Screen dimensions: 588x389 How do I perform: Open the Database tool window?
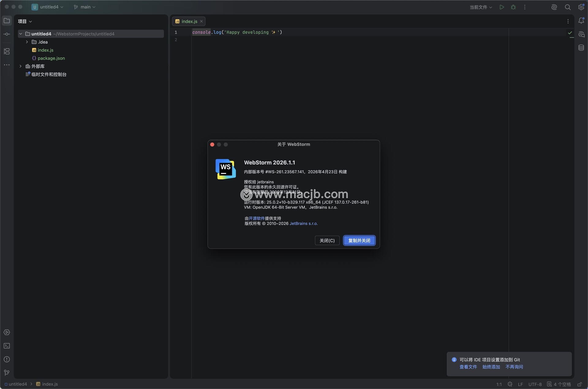(x=581, y=48)
